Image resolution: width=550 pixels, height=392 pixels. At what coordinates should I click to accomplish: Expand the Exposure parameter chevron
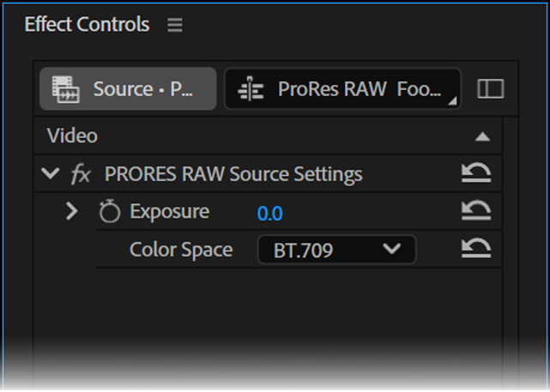[x=72, y=211]
